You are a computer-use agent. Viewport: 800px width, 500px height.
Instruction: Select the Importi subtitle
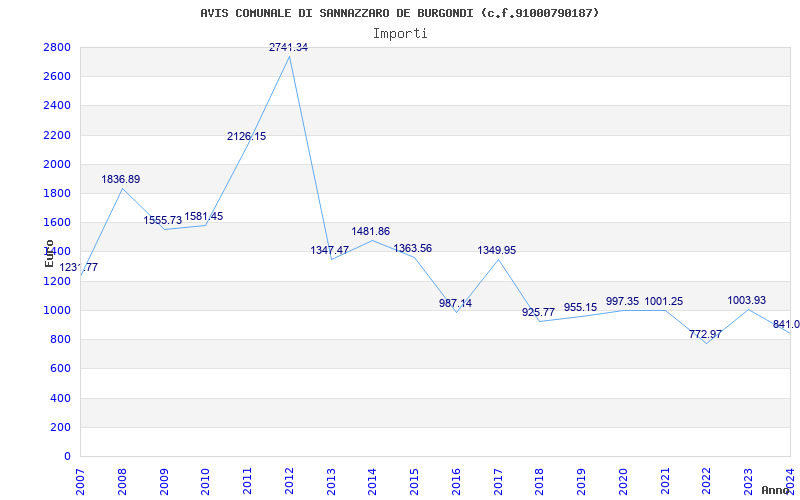(400, 34)
